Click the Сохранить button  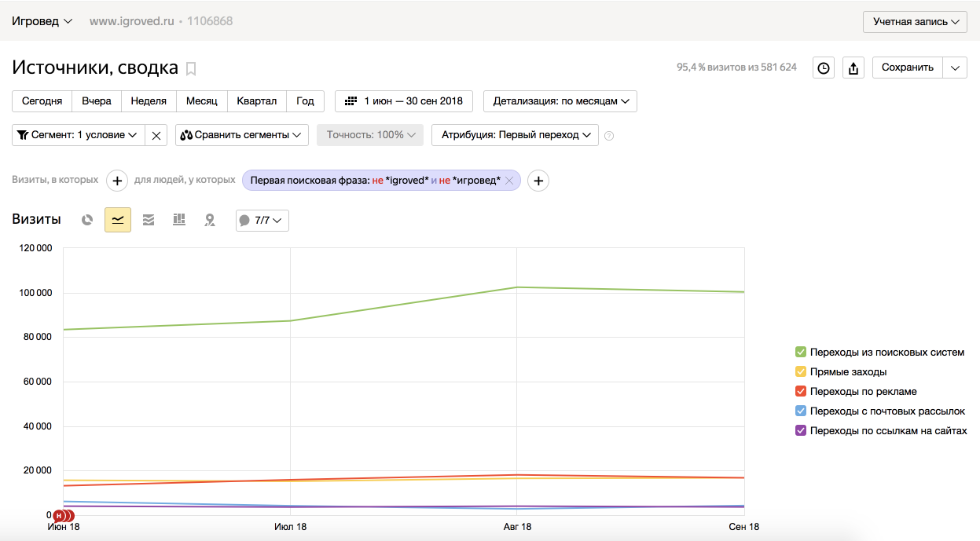[x=908, y=68]
